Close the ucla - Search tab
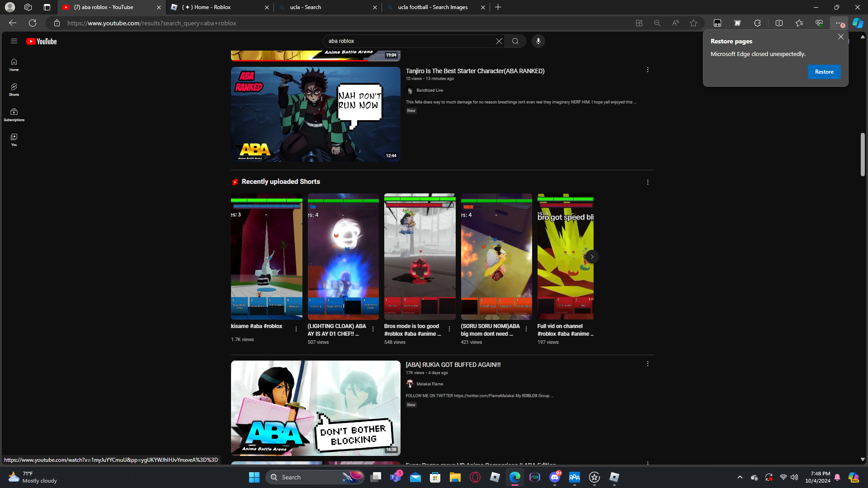868x488 pixels. point(375,7)
